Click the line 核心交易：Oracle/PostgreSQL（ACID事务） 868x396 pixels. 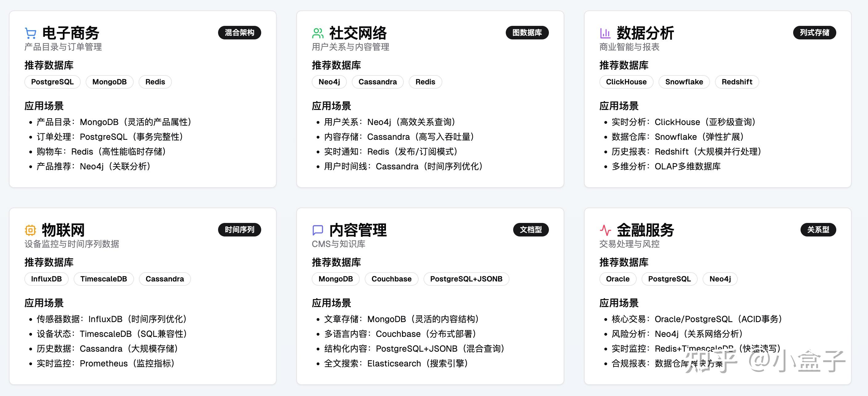click(x=697, y=319)
